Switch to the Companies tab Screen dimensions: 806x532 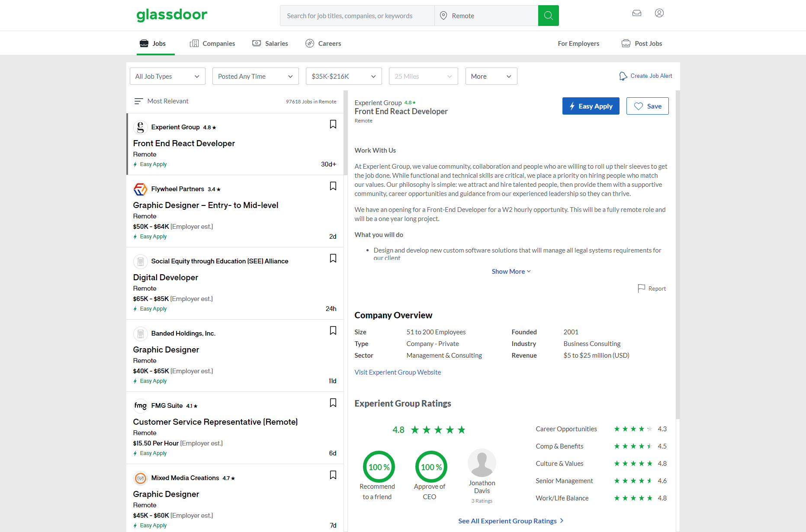point(212,43)
